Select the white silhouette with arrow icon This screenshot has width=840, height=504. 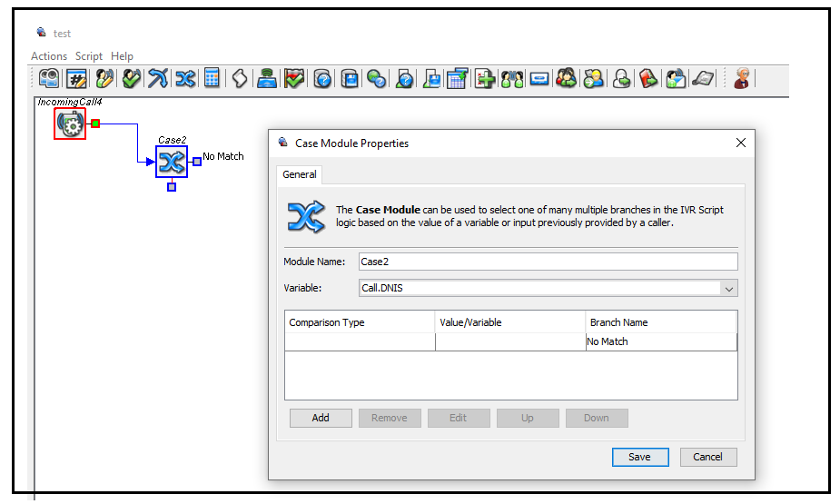point(621,79)
